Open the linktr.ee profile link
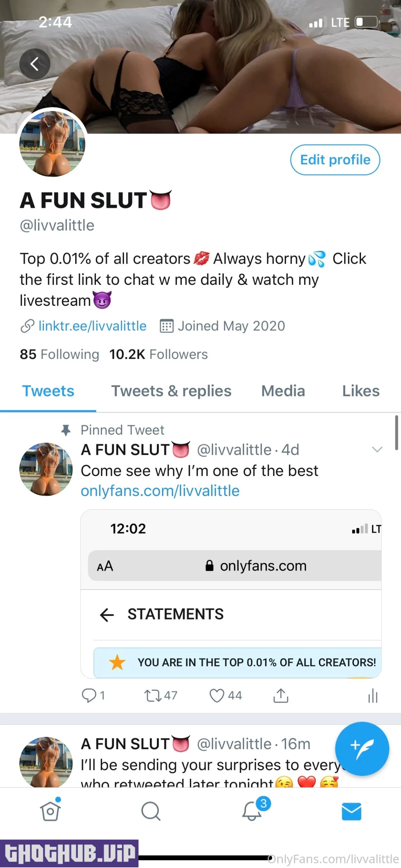 click(92, 326)
